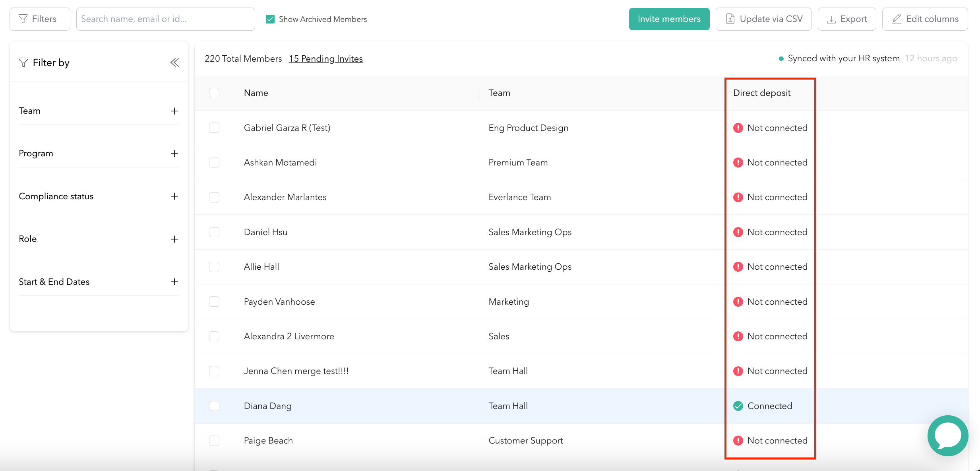Collapse the Filter by panel
This screenshot has height=471, width=980.
coord(174,62)
